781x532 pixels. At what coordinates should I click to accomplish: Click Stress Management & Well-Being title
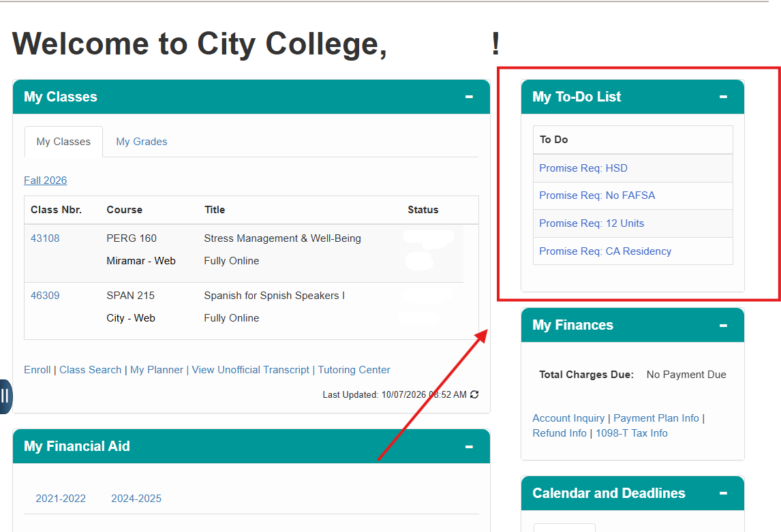(x=282, y=238)
